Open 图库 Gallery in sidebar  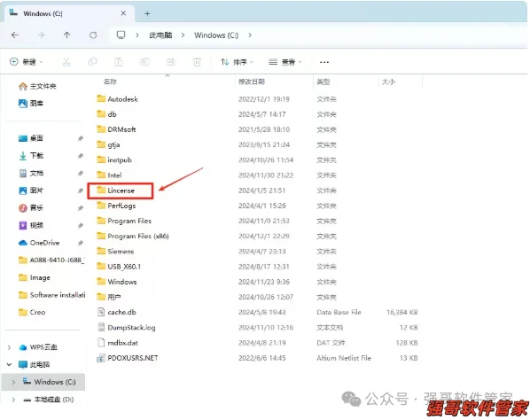(31, 103)
